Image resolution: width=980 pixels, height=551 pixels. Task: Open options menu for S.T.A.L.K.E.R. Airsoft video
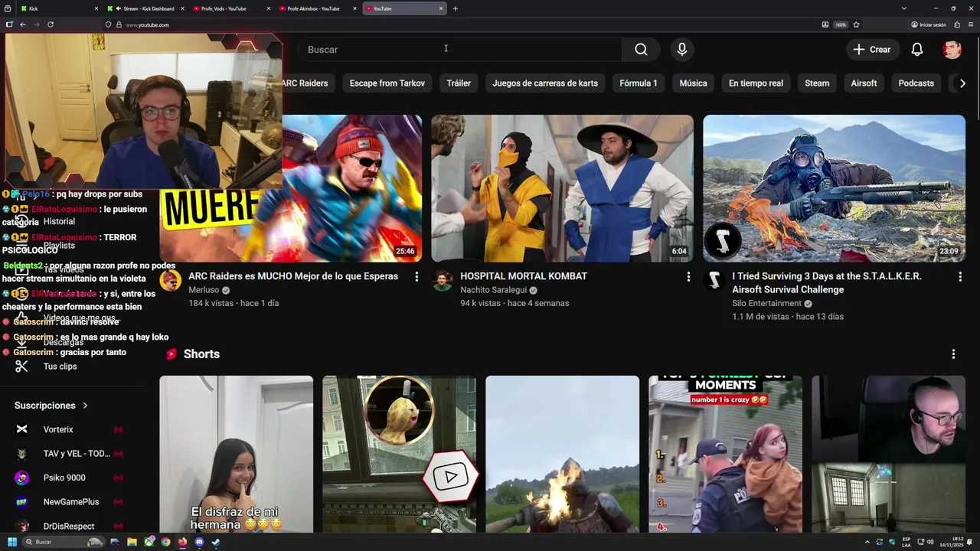point(960,276)
